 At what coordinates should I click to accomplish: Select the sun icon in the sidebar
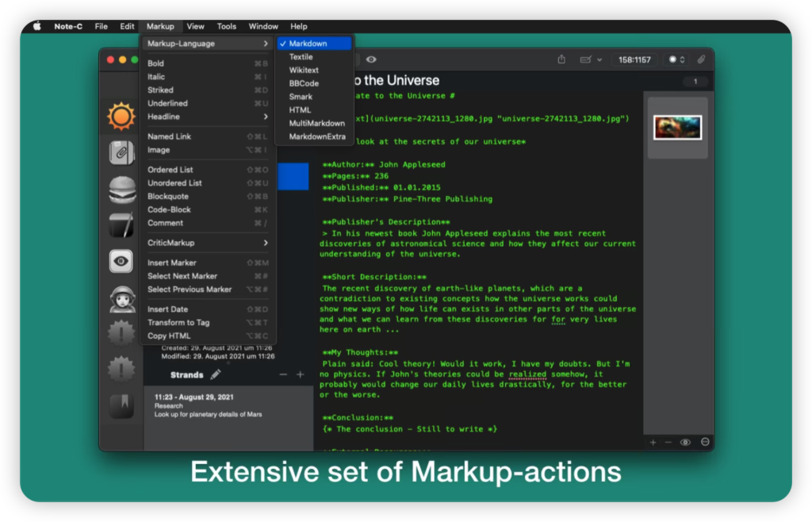click(122, 115)
